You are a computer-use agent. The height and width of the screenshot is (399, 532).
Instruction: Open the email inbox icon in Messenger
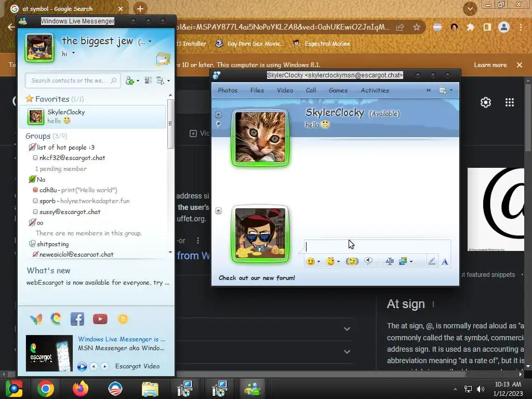[x=163, y=59]
